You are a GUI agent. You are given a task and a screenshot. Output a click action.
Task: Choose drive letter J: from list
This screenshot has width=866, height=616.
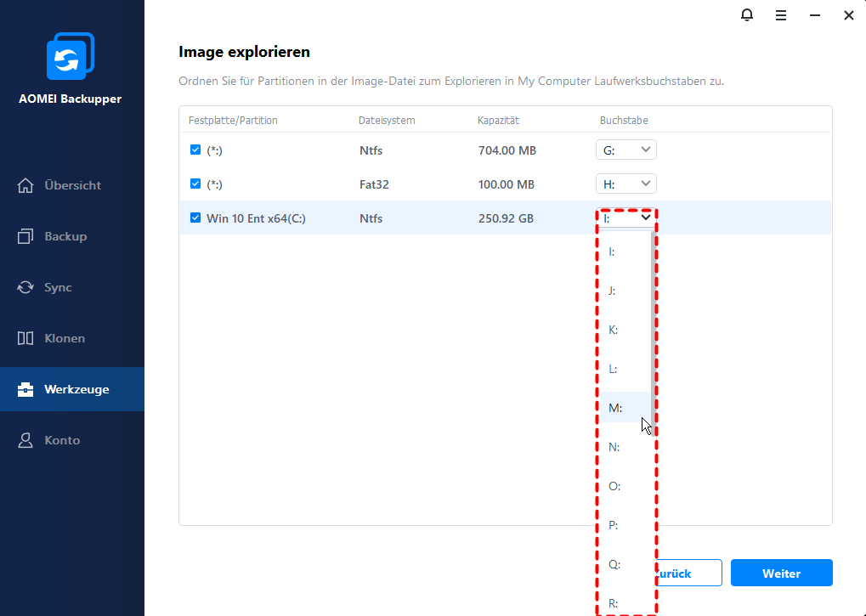click(x=625, y=291)
